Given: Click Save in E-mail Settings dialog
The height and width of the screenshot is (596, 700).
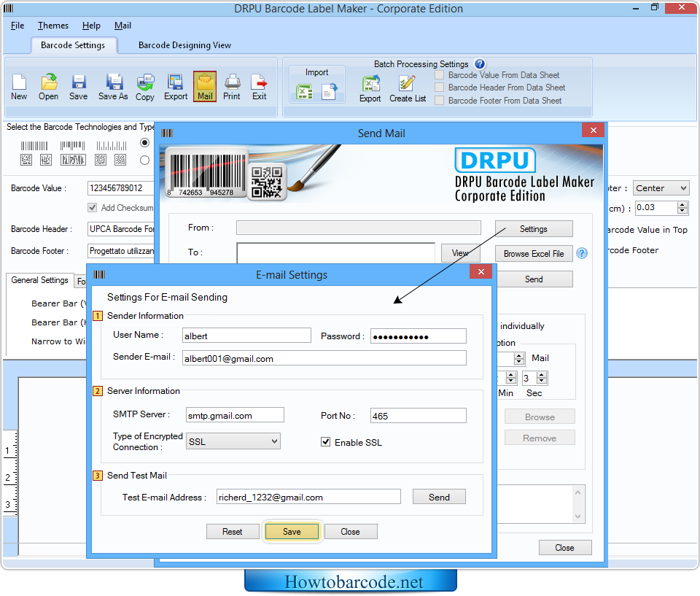Looking at the screenshot, I should click(292, 532).
